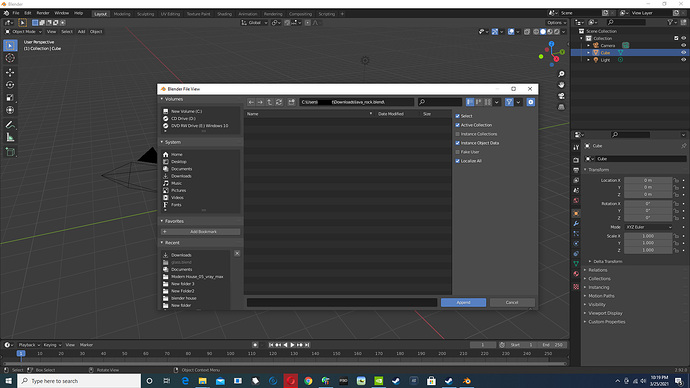Image resolution: width=690 pixels, height=388 pixels.
Task: Collapse the Volumes section
Action: (x=162, y=99)
